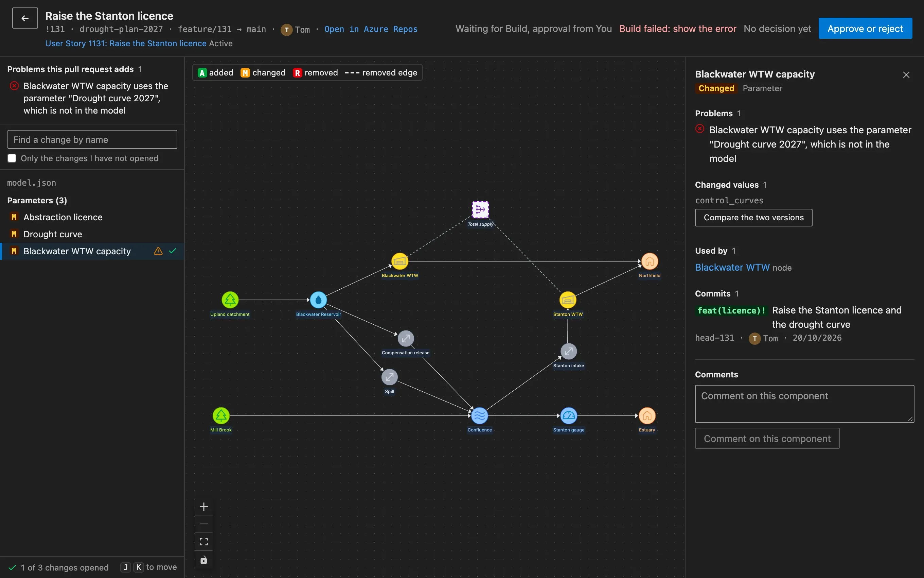The width and height of the screenshot is (924, 578).
Task: Tick Only the changes I have not opened
Action: pyautogui.click(x=12, y=158)
